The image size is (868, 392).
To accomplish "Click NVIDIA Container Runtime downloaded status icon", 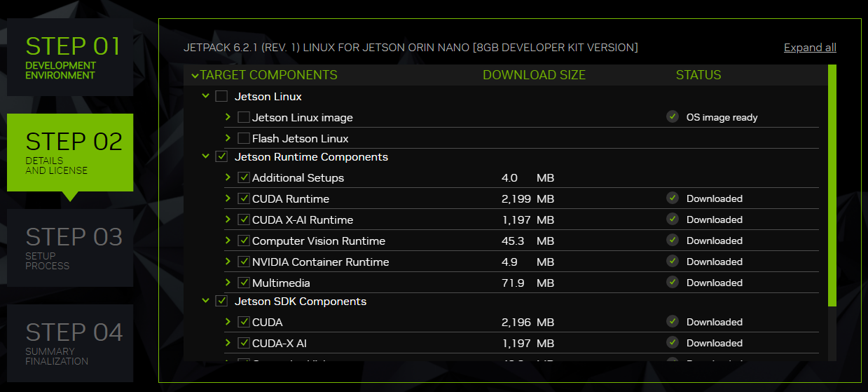I will [x=673, y=262].
